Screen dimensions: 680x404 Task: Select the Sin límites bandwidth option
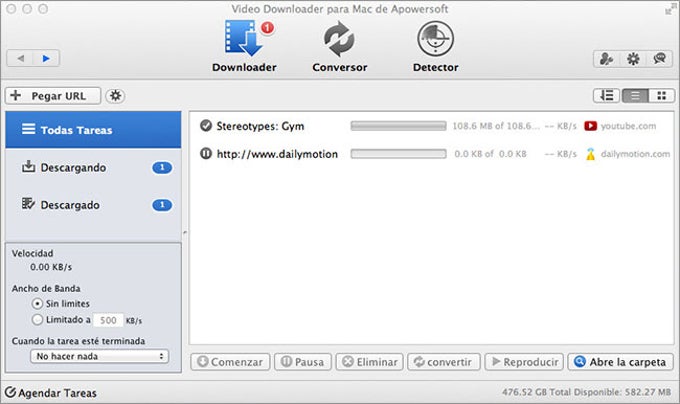37,303
